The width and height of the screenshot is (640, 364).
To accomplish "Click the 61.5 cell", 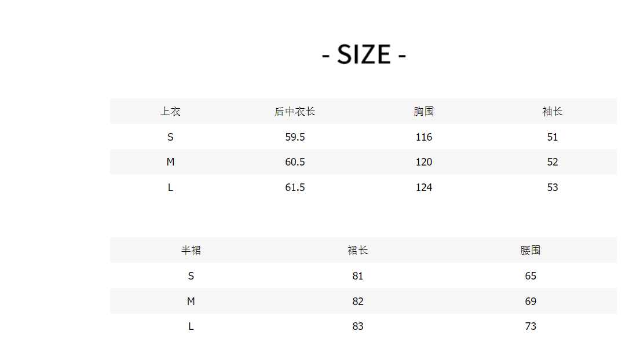I will click(295, 187).
